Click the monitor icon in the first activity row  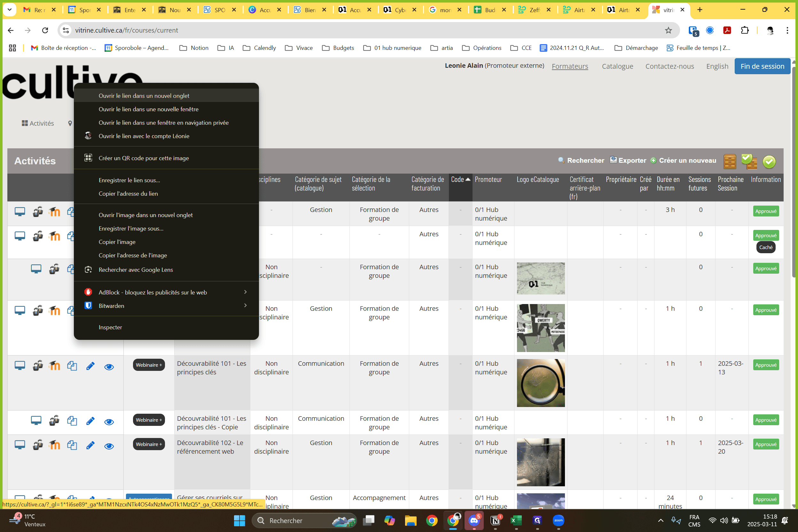[x=20, y=212]
